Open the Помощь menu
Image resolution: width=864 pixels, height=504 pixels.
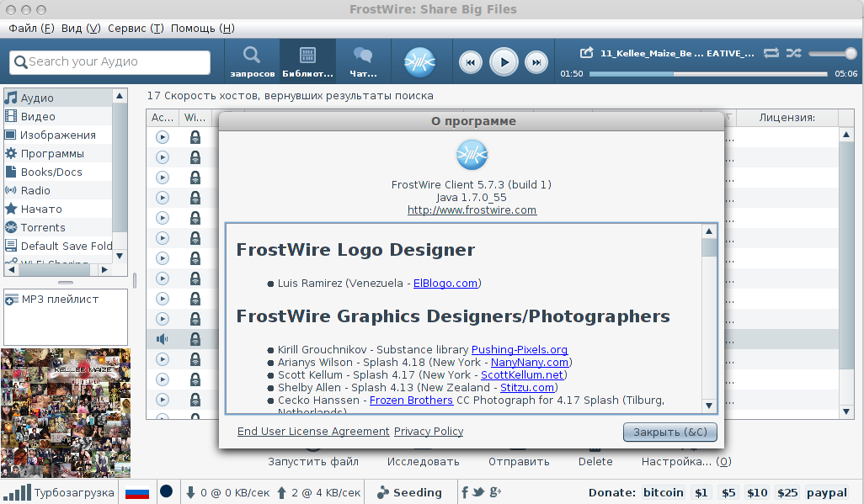pyautogui.click(x=203, y=28)
